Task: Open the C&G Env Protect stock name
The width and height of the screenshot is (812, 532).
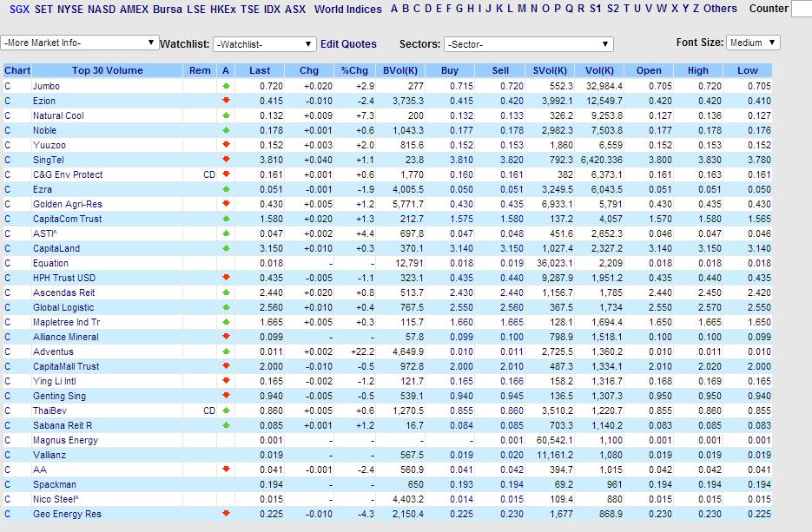Action: click(68, 174)
